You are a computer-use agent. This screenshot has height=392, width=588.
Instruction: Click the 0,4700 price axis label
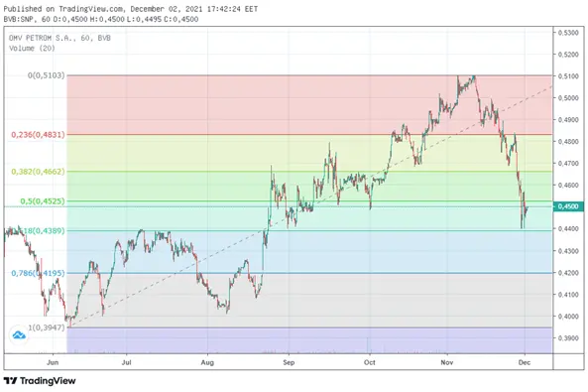coord(568,164)
